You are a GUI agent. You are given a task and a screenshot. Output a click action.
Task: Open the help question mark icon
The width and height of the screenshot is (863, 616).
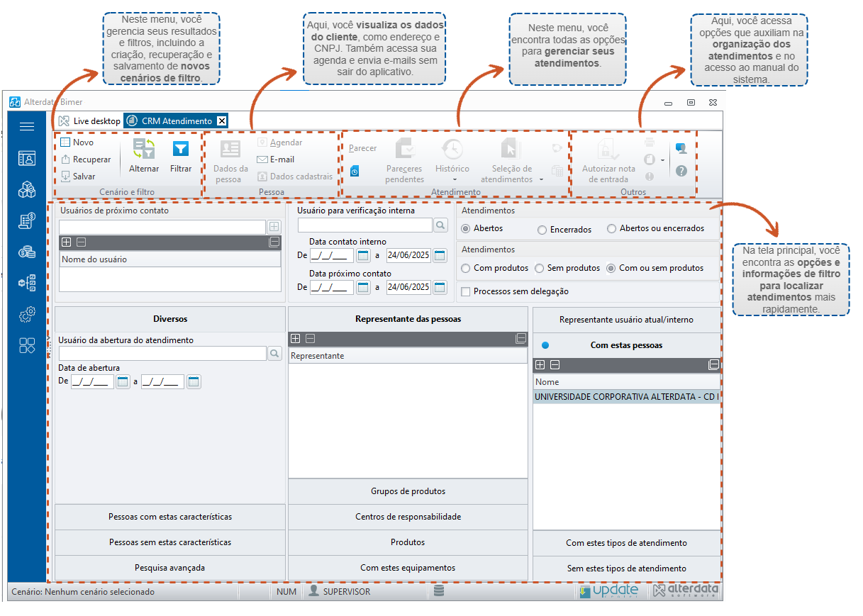(681, 171)
